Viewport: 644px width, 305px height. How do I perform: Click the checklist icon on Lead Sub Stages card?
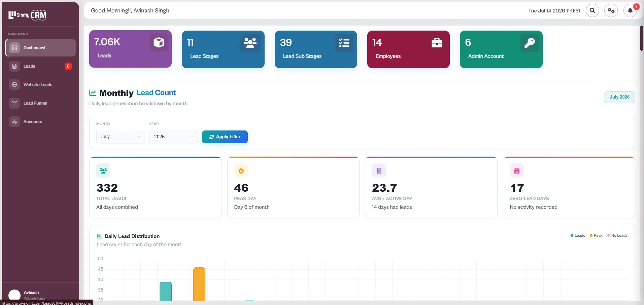pyautogui.click(x=344, y=43)
